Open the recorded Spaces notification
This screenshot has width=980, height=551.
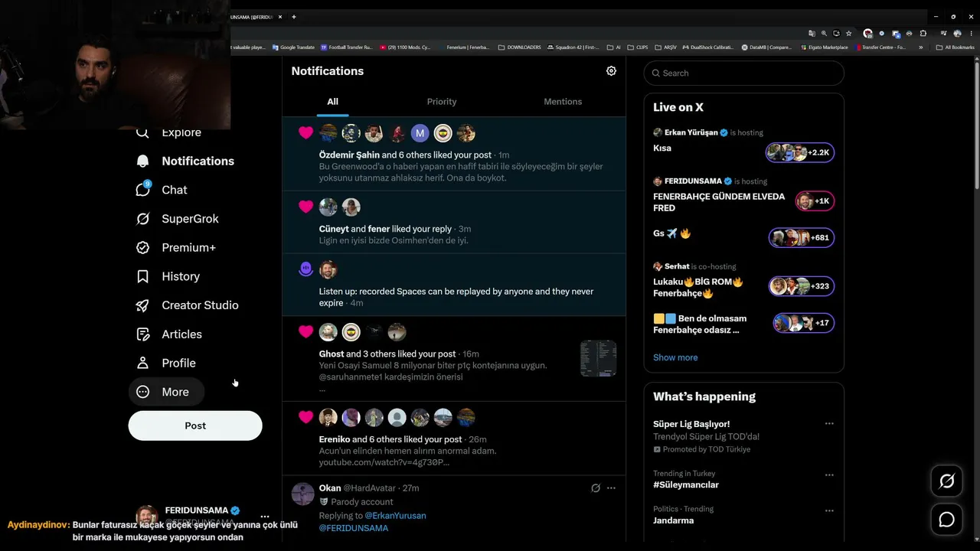coord(454,285)
